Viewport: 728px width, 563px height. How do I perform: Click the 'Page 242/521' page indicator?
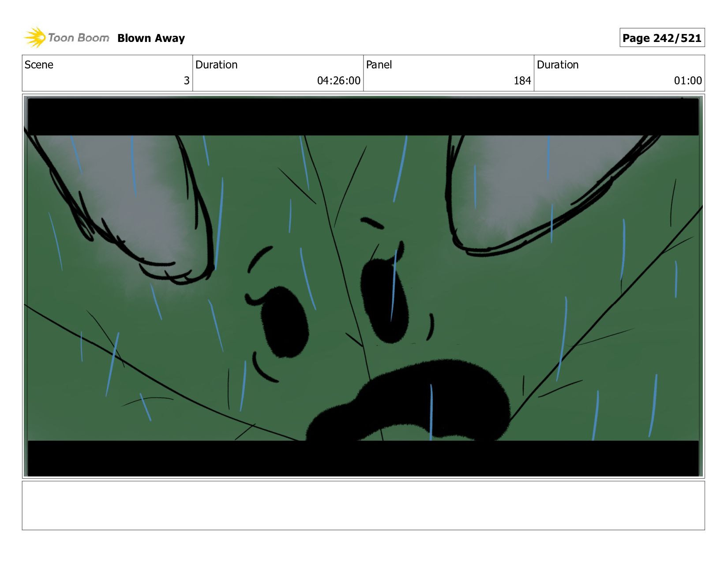tap(662, 38)
